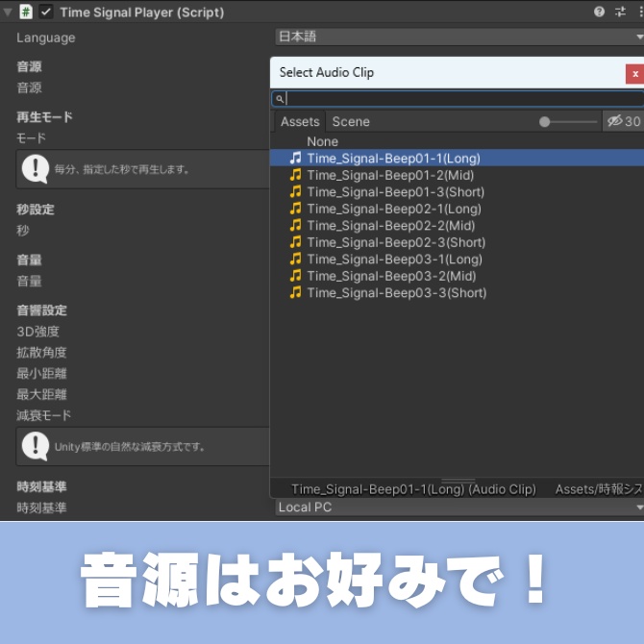
Task: Click the music note icon of Beep03-2(Mid)
Action: point(295,276)
